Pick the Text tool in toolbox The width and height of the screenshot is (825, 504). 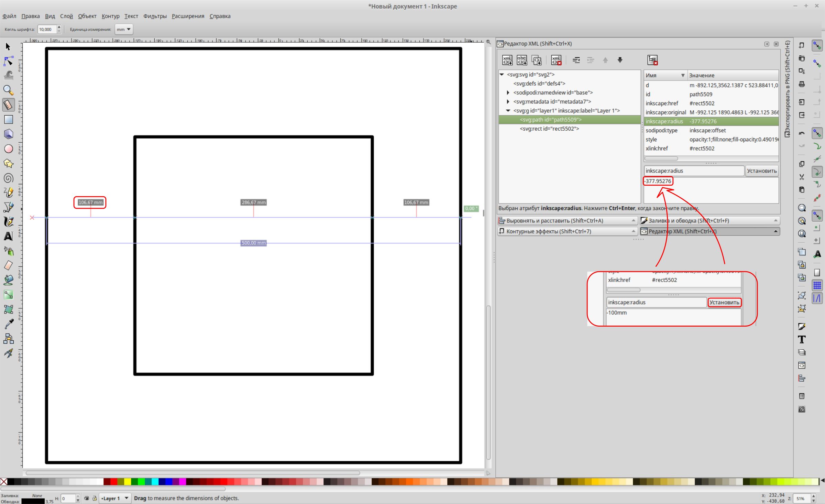tap(8, 237)
